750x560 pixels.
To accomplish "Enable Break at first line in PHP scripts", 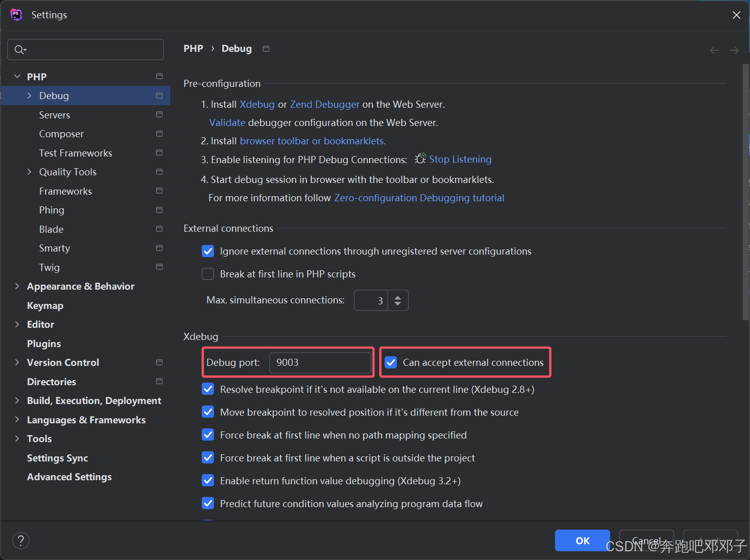I will coord(208,274).
